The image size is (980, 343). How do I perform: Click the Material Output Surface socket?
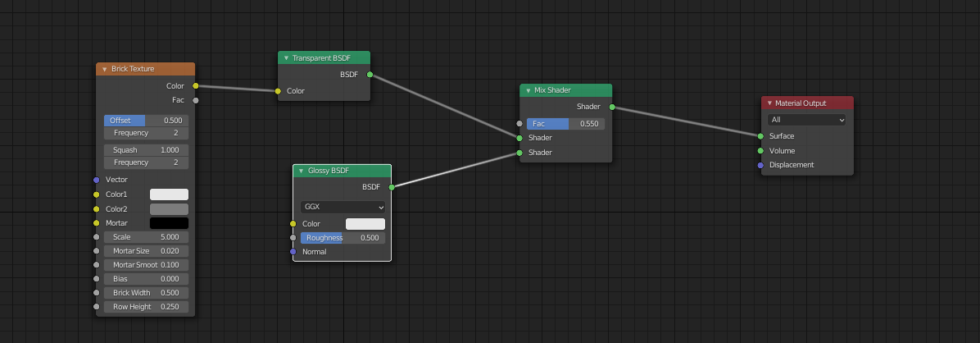(x=760, y=136)
